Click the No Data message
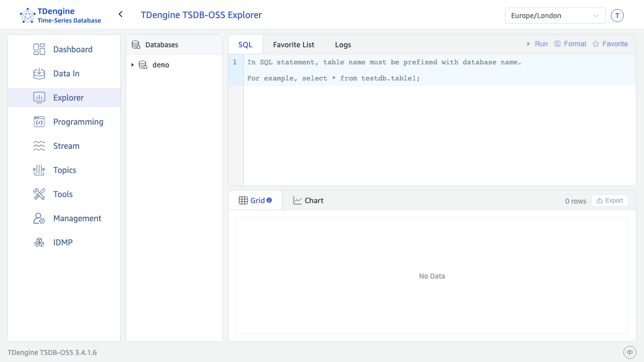The image size is (644, 362). [432, 276]
